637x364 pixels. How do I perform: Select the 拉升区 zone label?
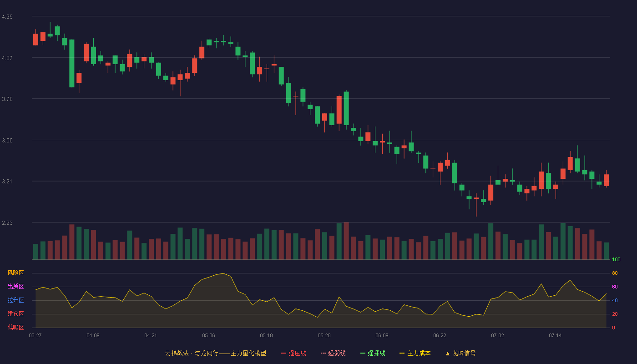[x=16, y=300]
